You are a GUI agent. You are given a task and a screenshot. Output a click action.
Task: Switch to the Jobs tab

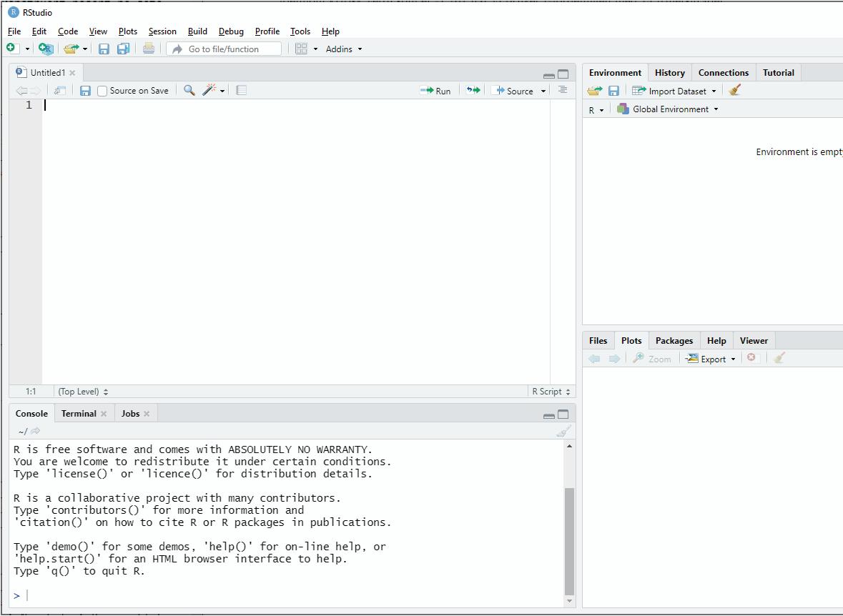point(130,413)
